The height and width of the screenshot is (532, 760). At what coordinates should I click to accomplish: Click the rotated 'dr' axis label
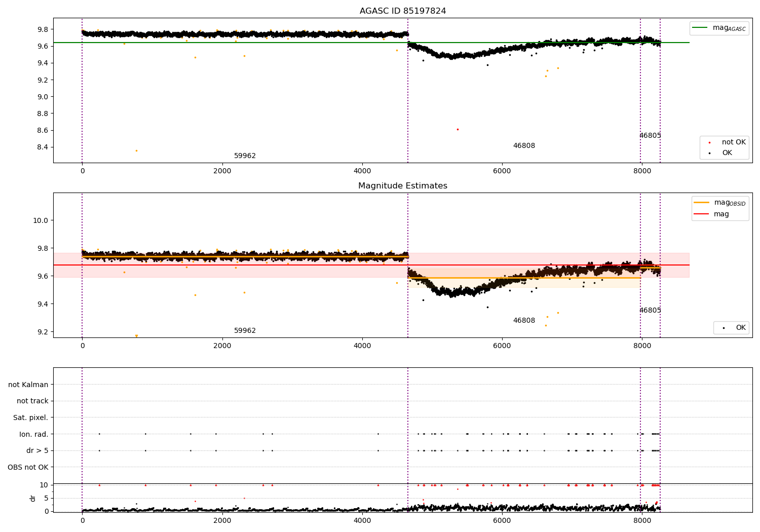33,498
